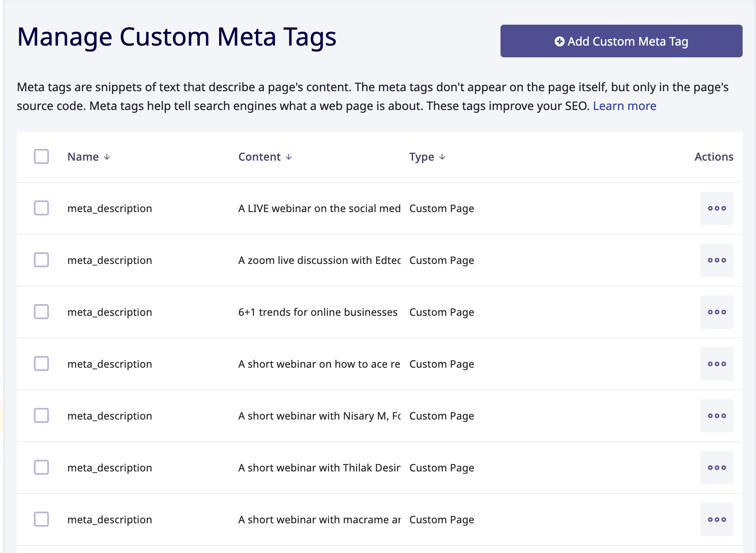
Task: Tick checkbox for Nisary M webinar row
Action: click(x=41, y=415)
